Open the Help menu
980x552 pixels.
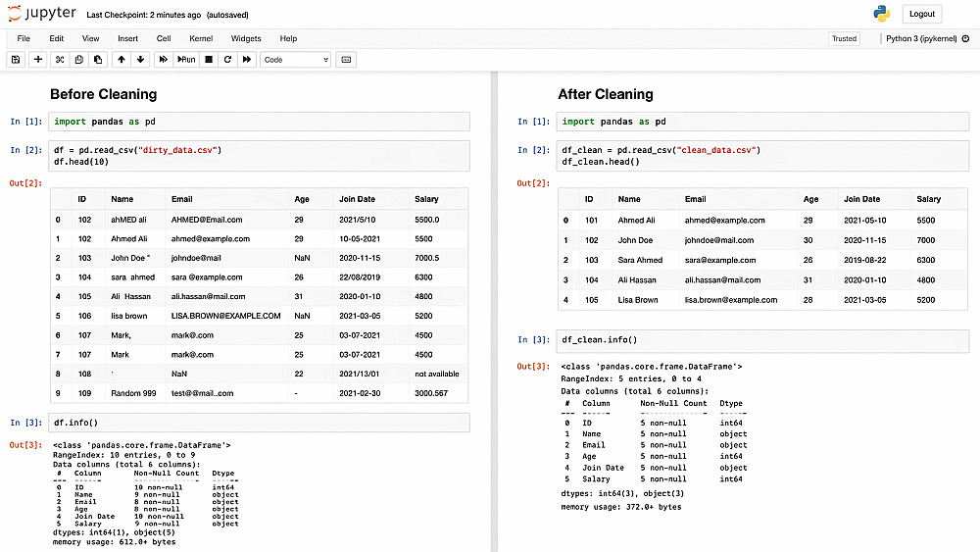pyautogui.click(x=288, y=39)
